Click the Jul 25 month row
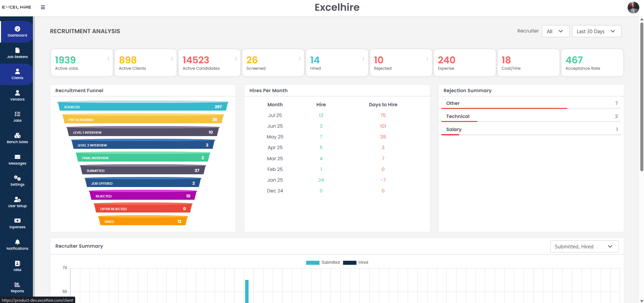 (x=337, y=115)
